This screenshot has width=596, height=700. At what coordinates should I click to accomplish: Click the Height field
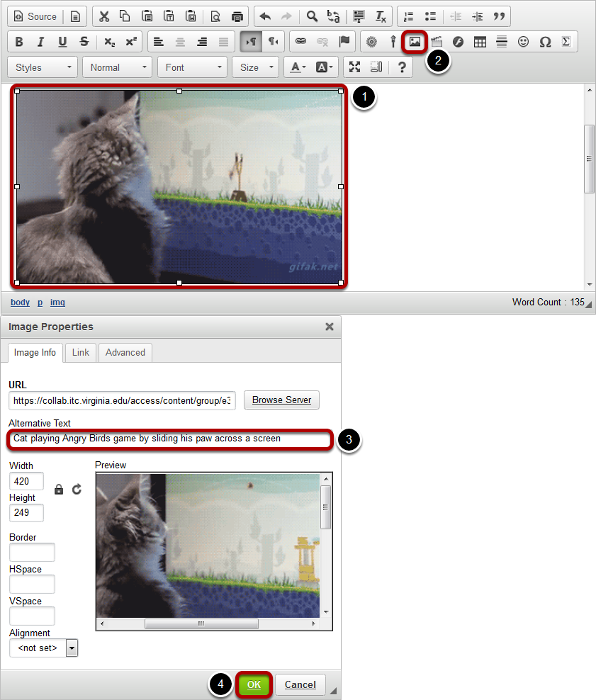click(26, 512)
